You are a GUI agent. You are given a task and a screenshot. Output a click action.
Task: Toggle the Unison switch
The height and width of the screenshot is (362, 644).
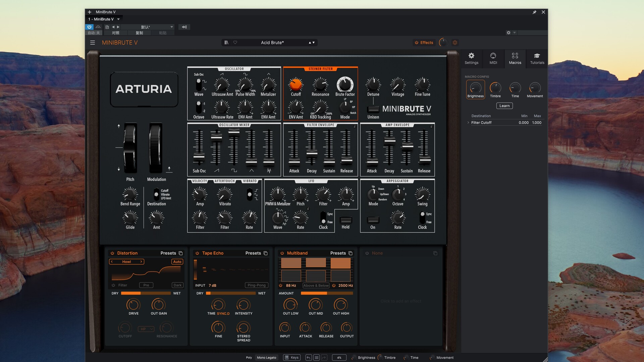pyautogui.click(x=373, y=109)
